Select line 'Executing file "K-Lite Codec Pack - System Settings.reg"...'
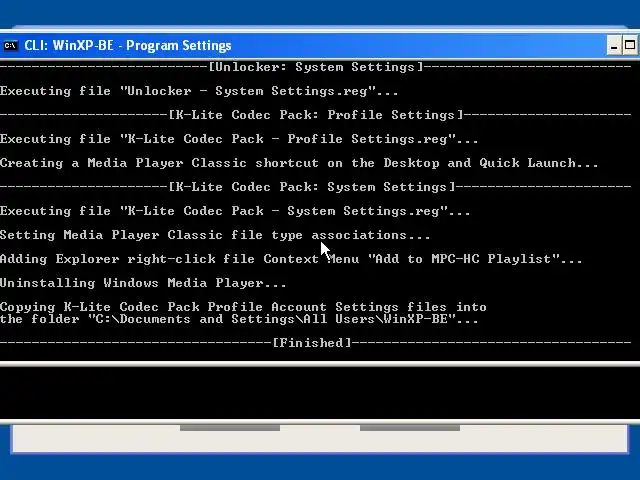Viewport: 640px width, 480px height. tap(235, 211)
